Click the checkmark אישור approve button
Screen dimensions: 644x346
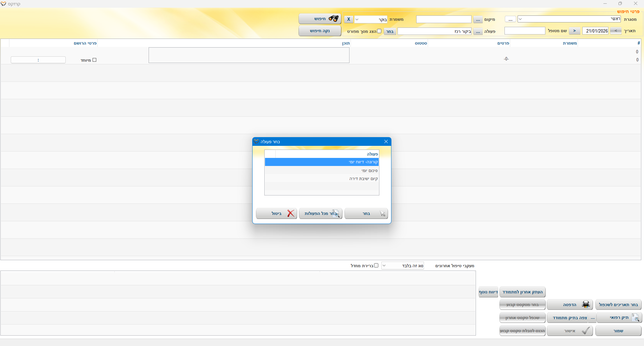(570, 331)
